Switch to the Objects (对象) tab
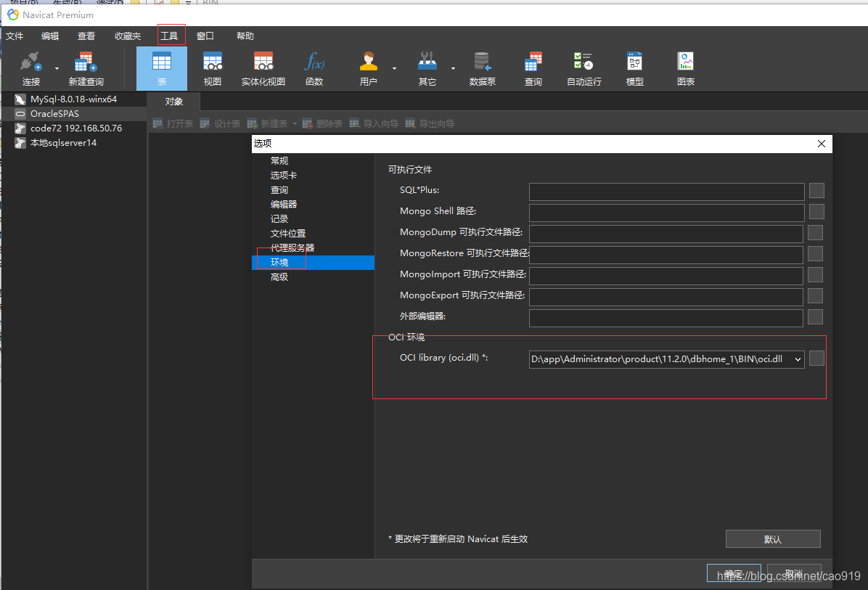 174,102
